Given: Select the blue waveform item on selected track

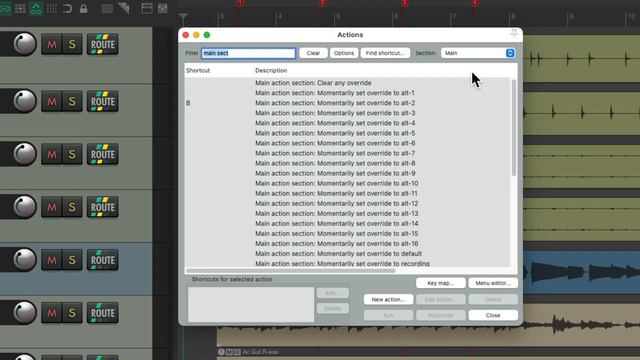Looking at the screenshot, I should pyautogui.click(x=582, y=271).
